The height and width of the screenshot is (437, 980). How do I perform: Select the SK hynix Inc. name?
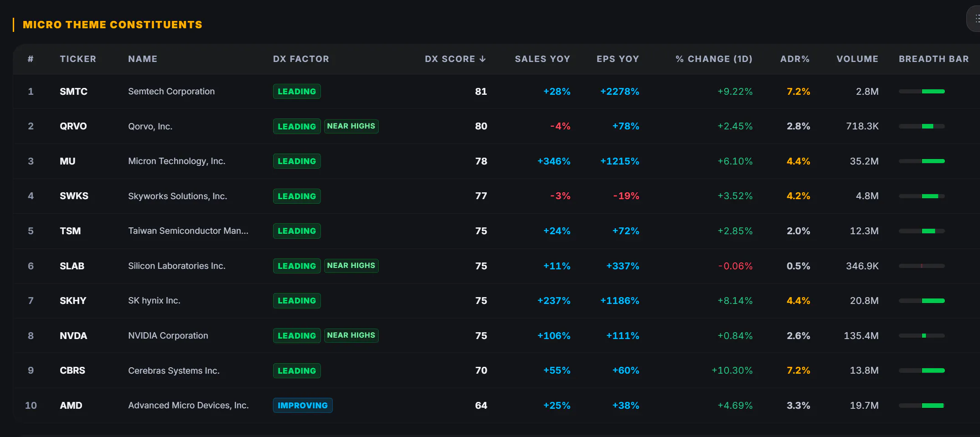click(154, 301)
